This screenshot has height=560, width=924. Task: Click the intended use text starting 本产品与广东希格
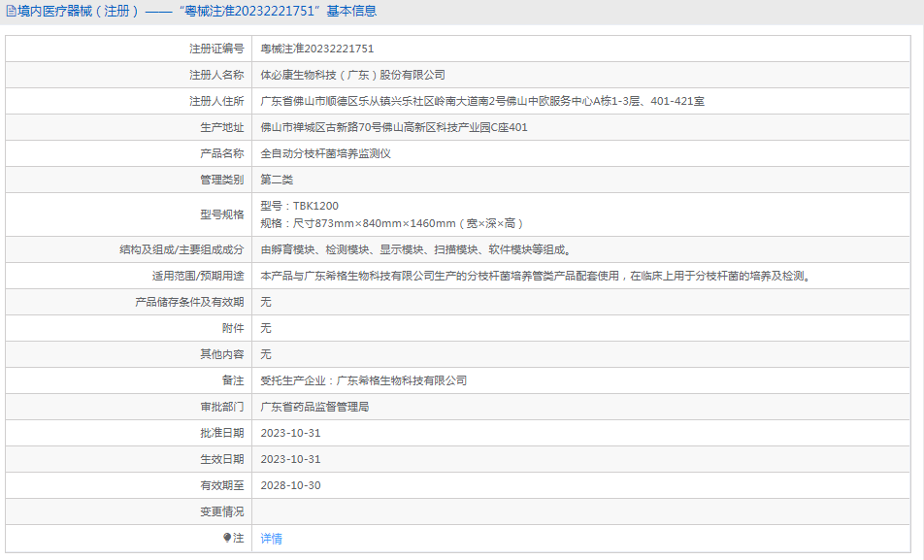[x=537, y=276]
